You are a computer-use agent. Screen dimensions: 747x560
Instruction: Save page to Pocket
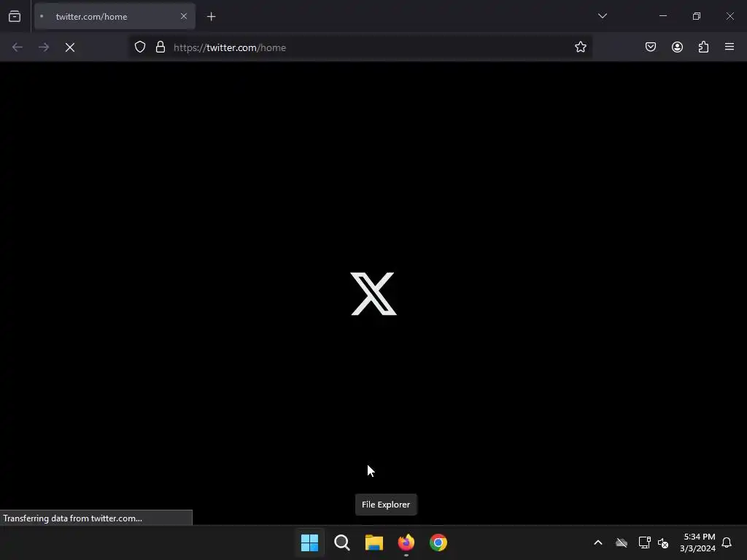point(650,47)
